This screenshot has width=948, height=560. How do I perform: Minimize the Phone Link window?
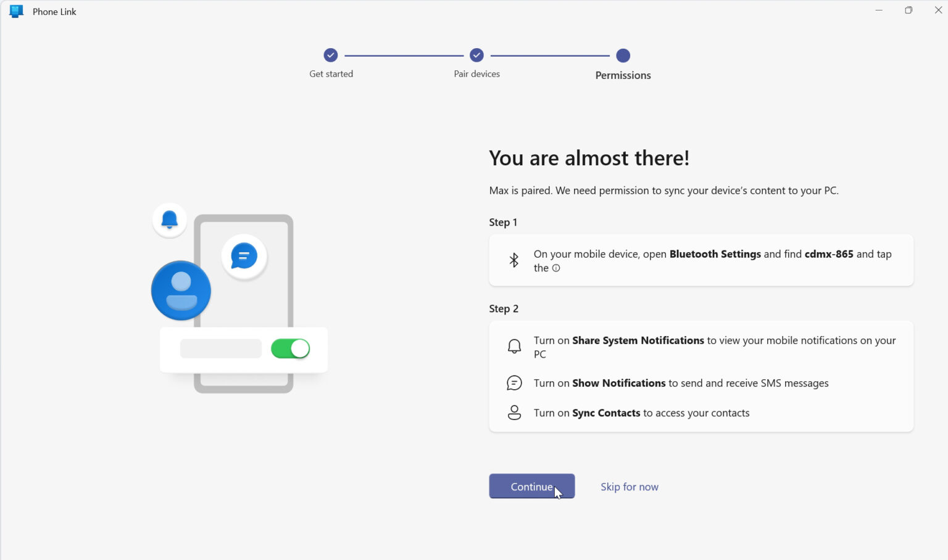(879, 10)
